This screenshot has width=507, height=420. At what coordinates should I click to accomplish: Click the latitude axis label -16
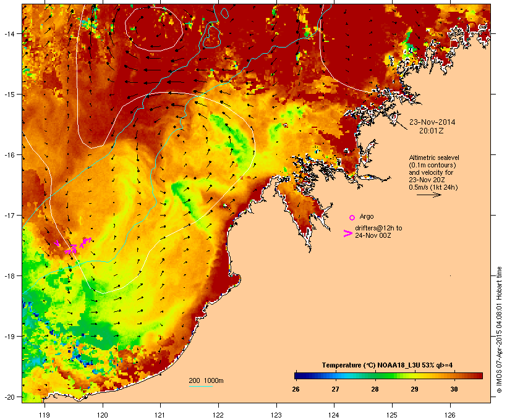click(x=9, y=155)
